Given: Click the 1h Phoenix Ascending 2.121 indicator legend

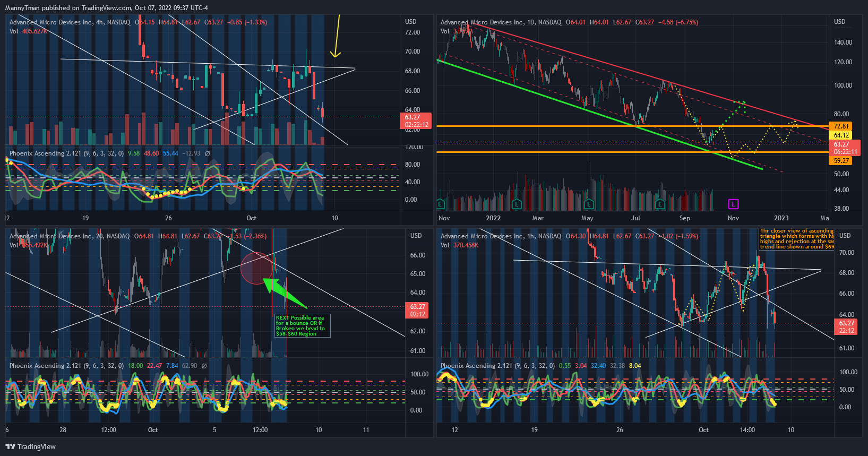Looking at the screenshot, I should pos(497,366).
